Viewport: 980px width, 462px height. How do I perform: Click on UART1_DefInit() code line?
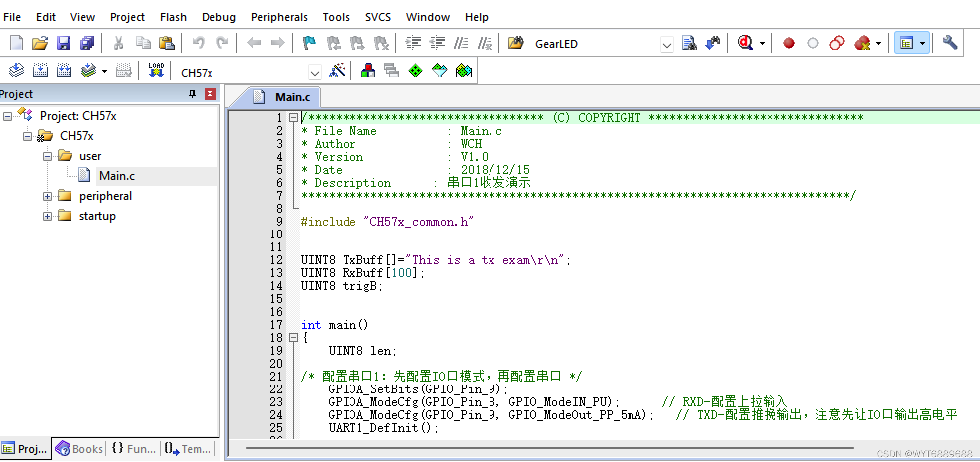coord(383,428)
